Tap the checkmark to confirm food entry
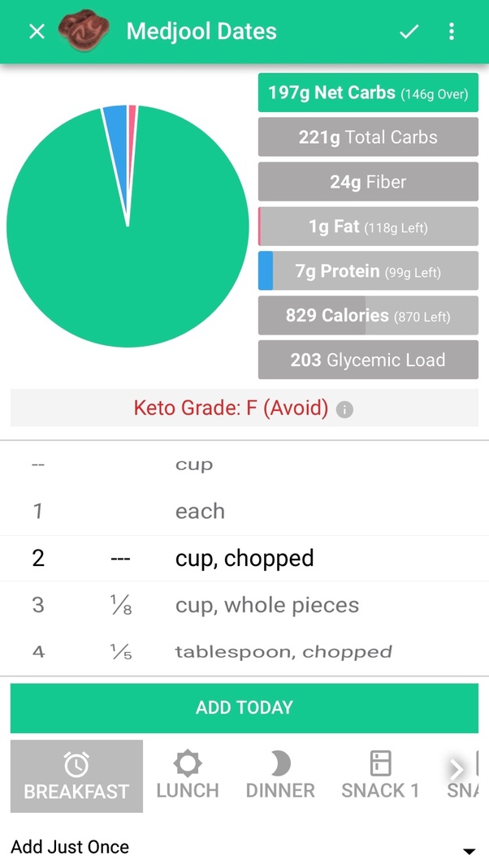The width and height of the screenshot is (489, 868). 409,32
